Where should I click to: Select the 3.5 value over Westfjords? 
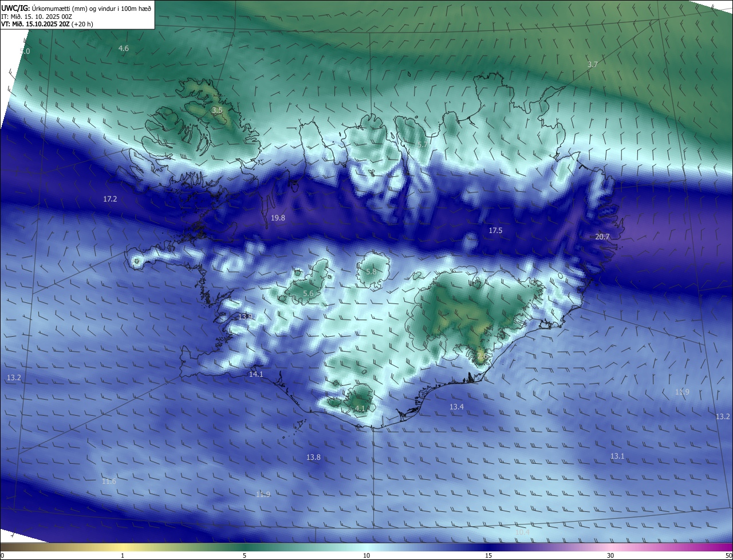click(x=217, y=110)
